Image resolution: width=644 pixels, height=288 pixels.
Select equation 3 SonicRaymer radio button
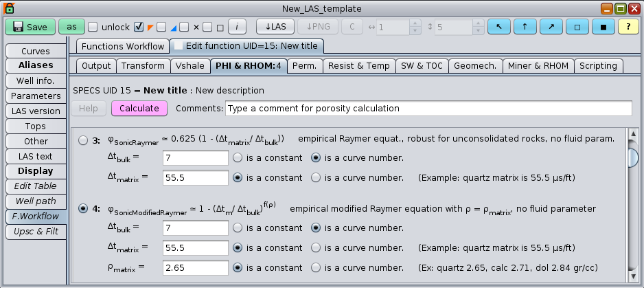point(84,140)
